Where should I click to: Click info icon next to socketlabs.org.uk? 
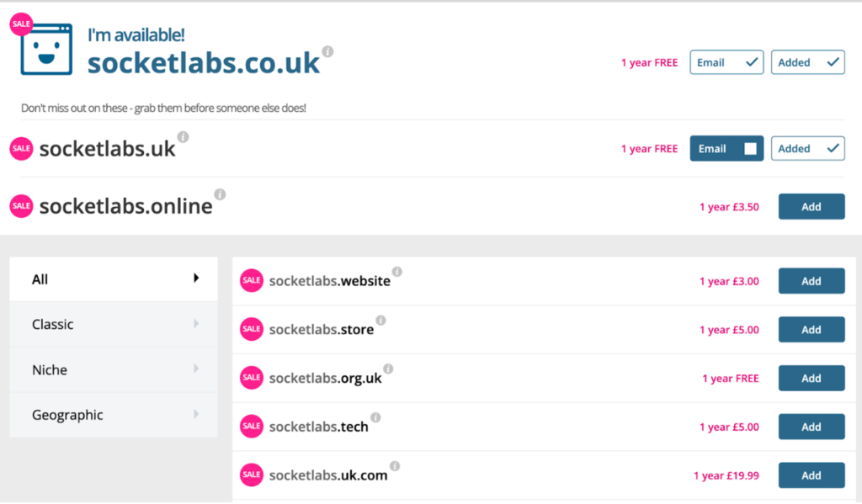point(388,369)
